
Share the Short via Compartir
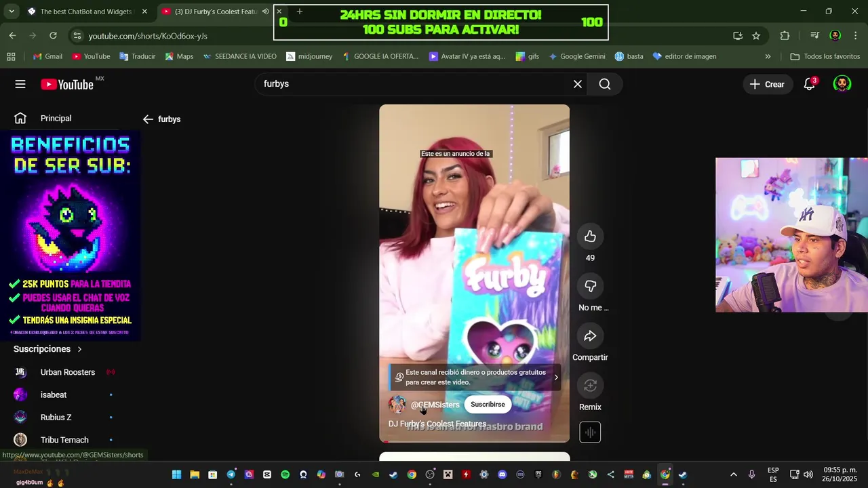pyautogui.click(x=590, y=336)
